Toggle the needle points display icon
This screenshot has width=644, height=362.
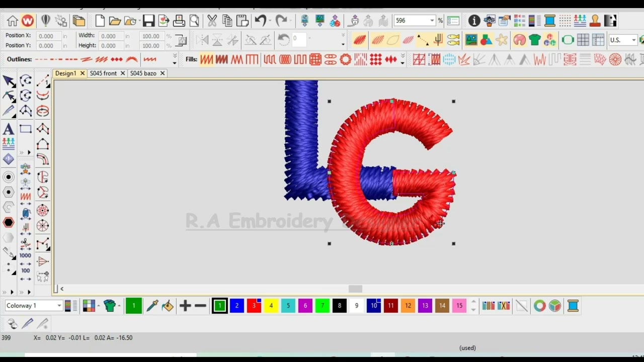(408, 40)
